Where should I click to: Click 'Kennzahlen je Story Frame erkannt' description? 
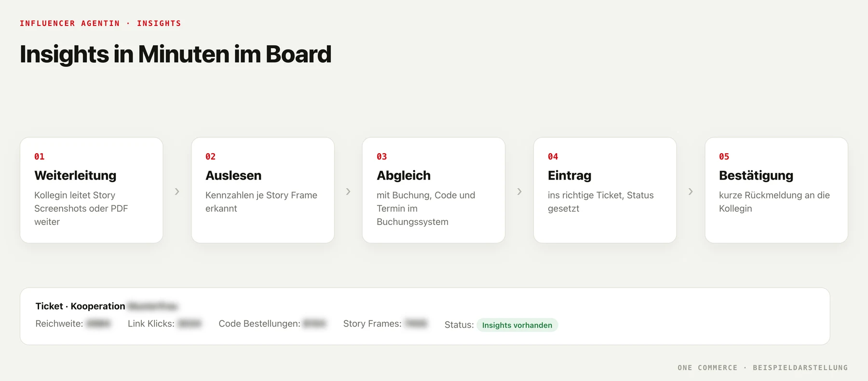click(261, 202)
